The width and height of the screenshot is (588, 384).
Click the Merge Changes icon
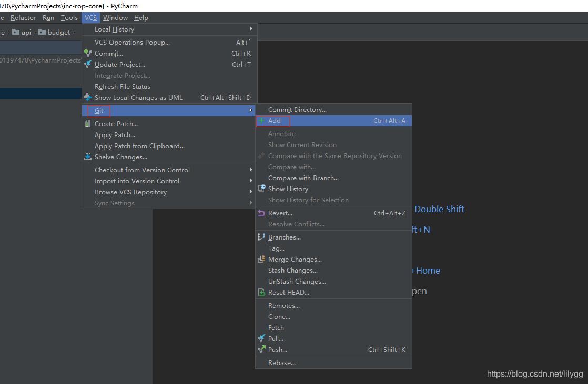coord(261,260)
